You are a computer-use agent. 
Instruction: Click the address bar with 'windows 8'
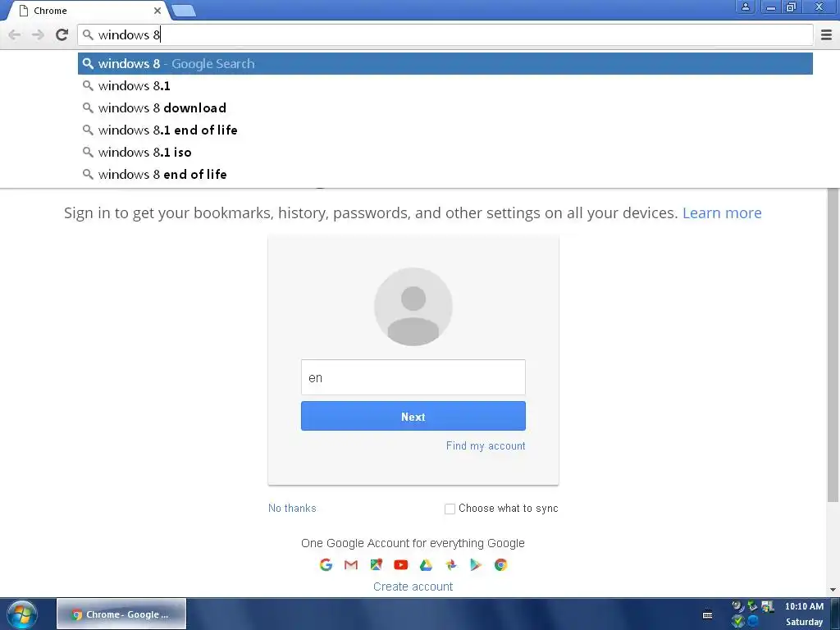[445, 34]
